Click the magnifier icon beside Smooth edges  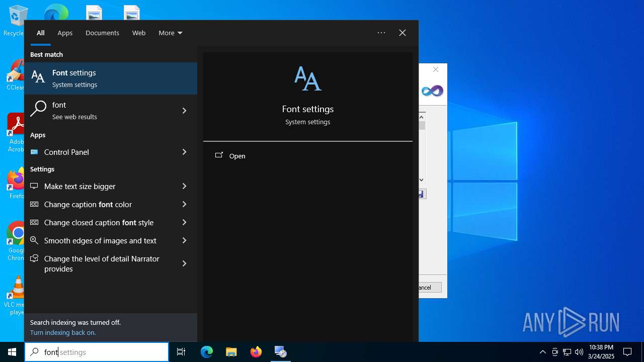click(x=34, y=240)
